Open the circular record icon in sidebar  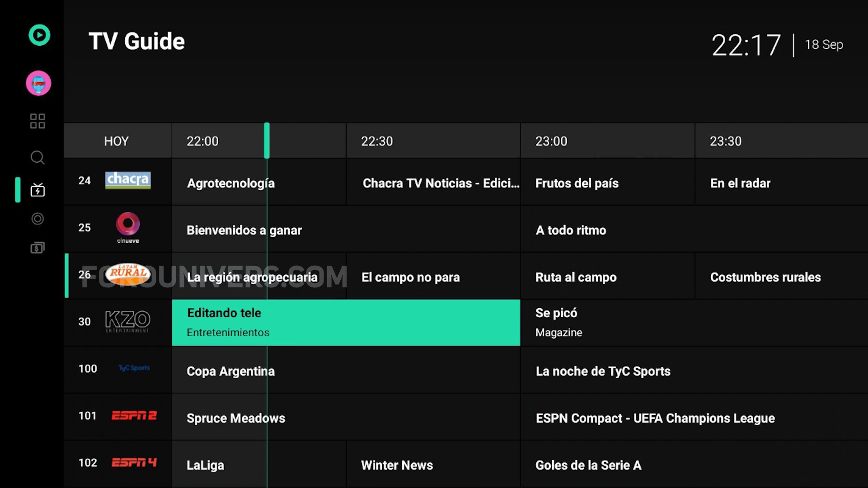(38, 219)
